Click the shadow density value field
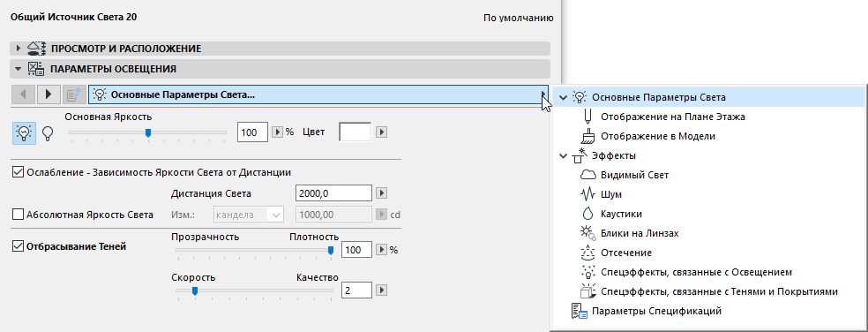 coord(355,250)
